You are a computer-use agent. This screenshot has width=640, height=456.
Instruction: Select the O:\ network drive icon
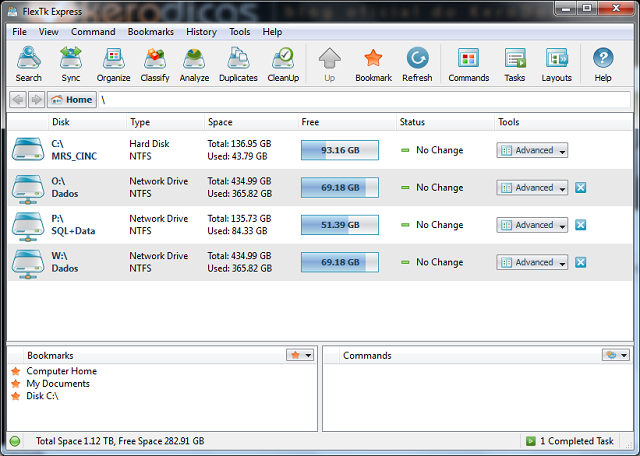[28, 189]
